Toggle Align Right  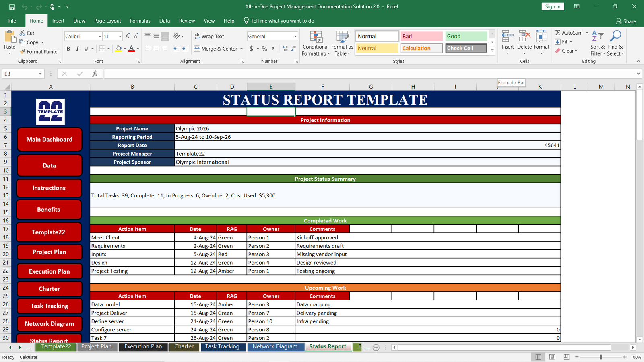(x=165, y=49)
